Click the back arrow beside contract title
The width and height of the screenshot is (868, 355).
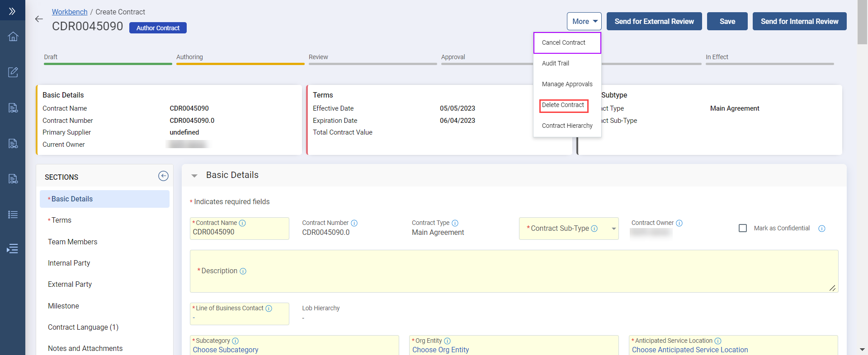pos(39,19)
